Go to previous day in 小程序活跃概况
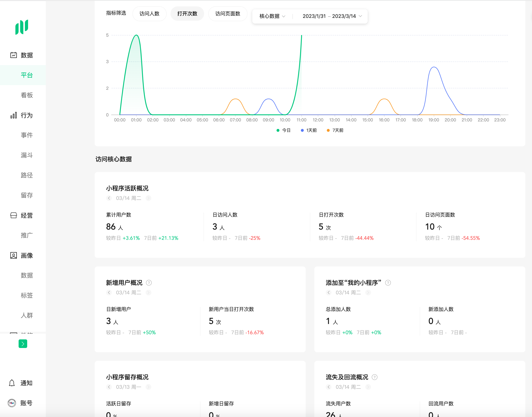Viewport: 532px width, 417px height. coord(109,198)
